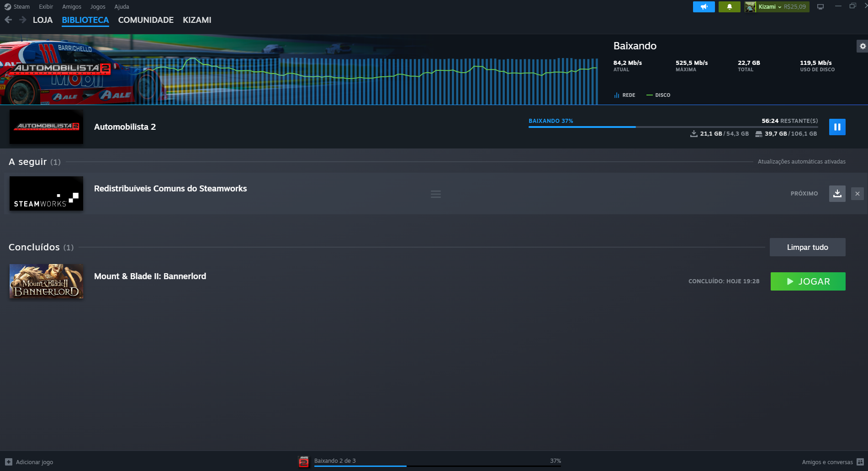Click the wallet balance R$25,09
868x471 pixels.
[795, 7]
